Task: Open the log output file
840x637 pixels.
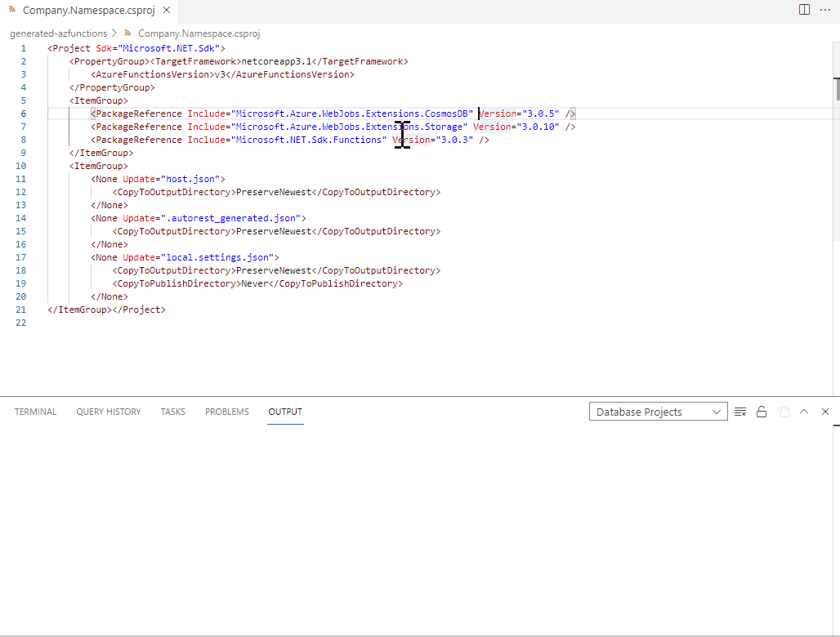Action: (784, 412)
